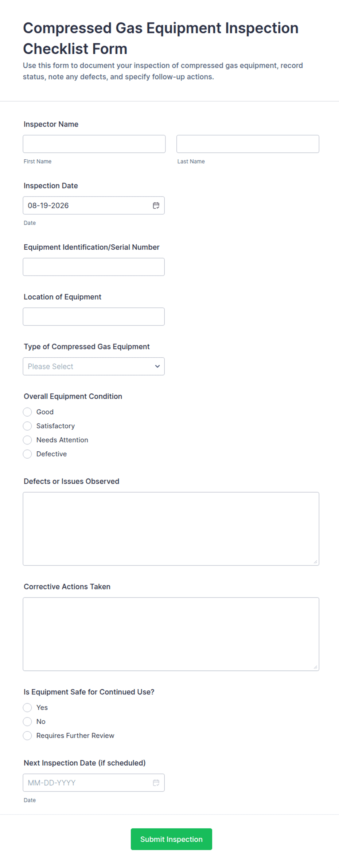
Task: Open the Inspection Date calendar icon
Action: (156, 206)
